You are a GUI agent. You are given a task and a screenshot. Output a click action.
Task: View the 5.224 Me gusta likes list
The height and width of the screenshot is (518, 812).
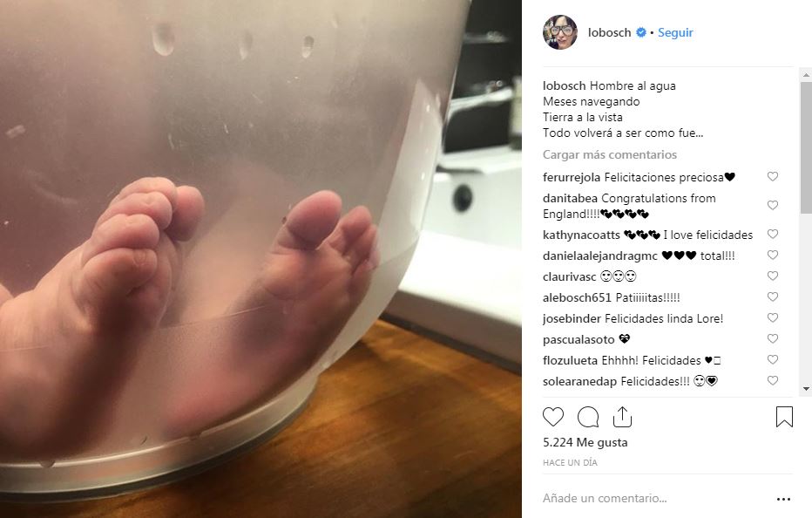pos(585,442)
